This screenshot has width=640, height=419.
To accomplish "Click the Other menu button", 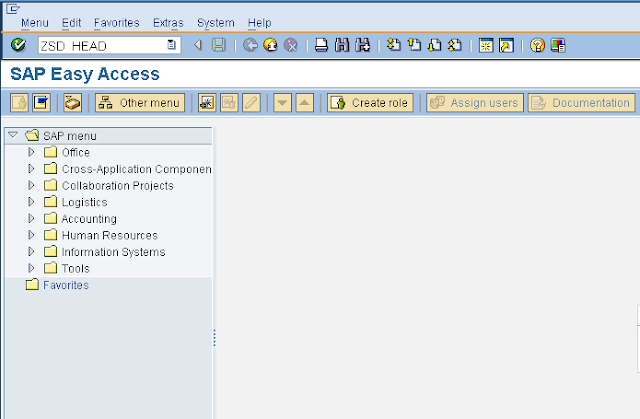I will click(x=140, y=103).
